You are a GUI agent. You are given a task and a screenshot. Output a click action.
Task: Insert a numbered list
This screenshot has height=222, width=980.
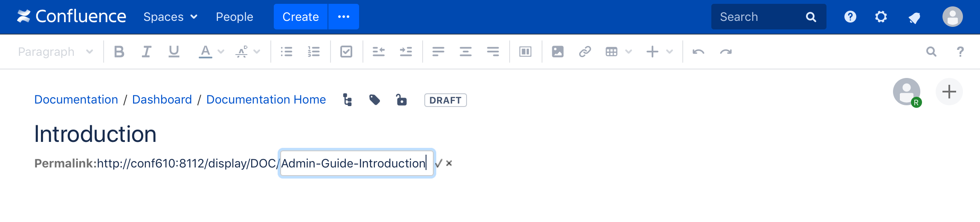(313, 52)
